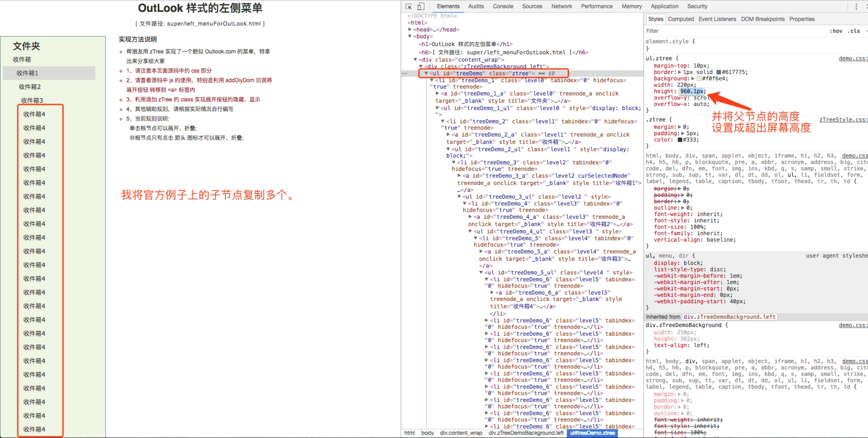Click the #617775 border color swatch
Image resolution: width=868 pixels, height=438 pixels.
[x=719, y=72]
